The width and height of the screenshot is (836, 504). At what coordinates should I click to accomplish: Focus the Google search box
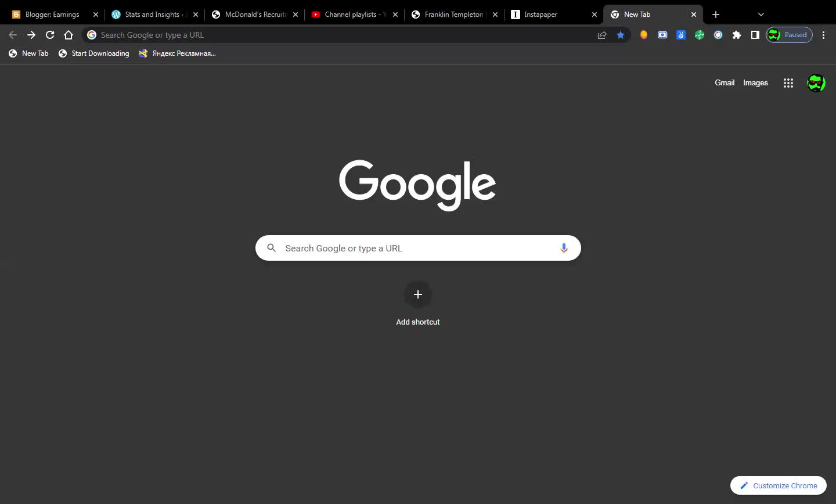coord(418,248)
